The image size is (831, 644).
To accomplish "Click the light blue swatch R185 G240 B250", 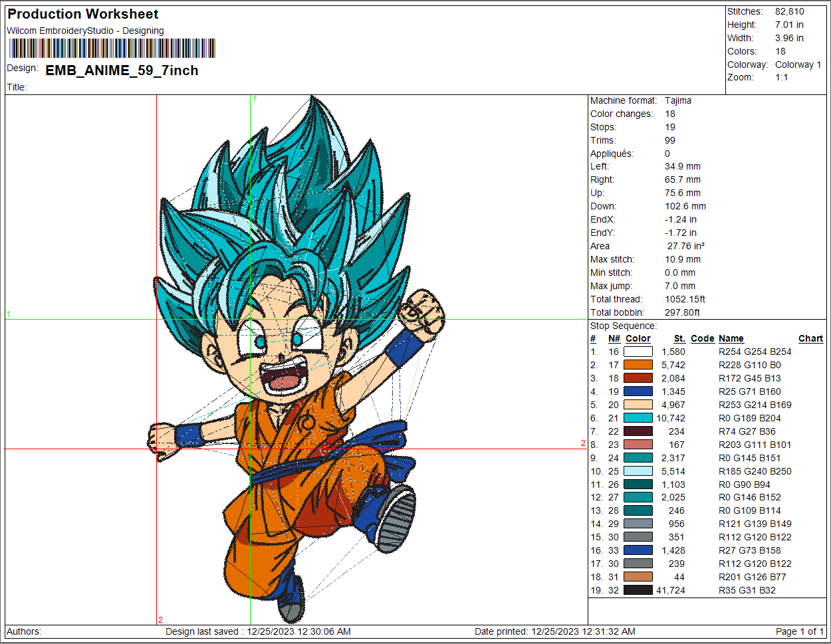I will pyautogui.click(x=638, y=471).
